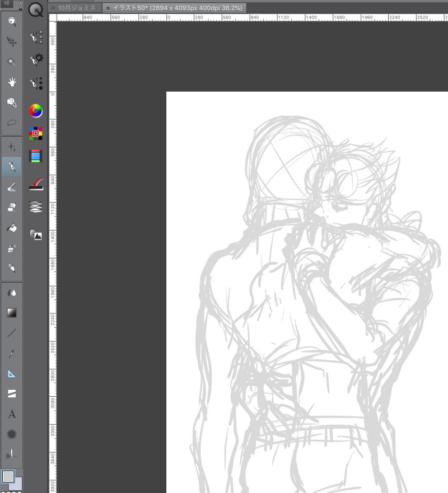The image size is (448, 493).
Task: Click the main drawing color swatch
Action: coord(8,476)
